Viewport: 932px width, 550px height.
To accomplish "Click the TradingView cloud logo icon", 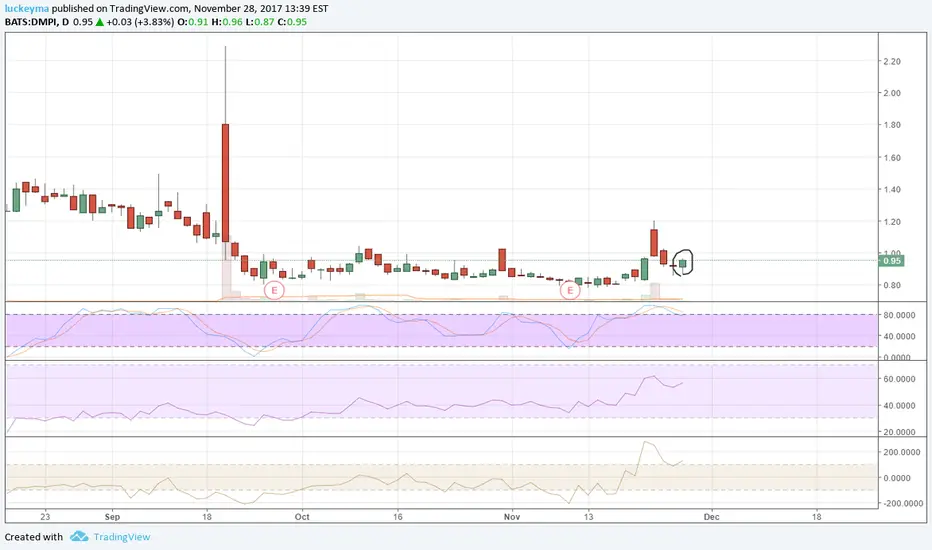I will (x=79, y=536).
